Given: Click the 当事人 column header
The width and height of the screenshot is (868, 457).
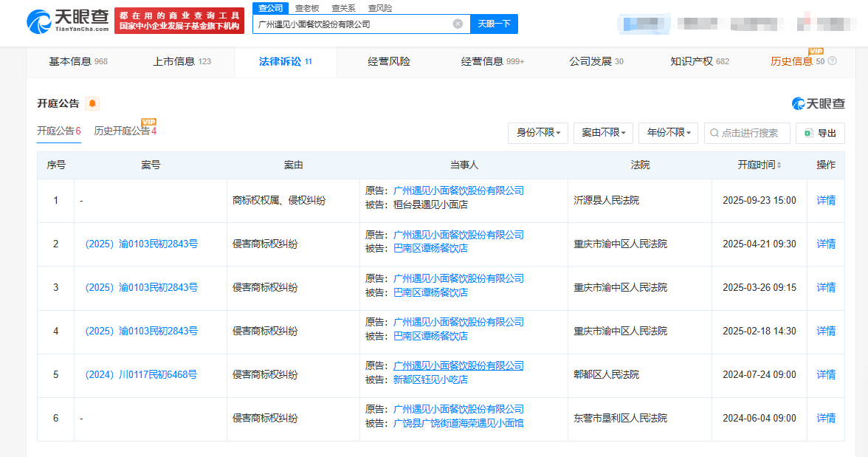Looking at the screenshot, I should pos(464,165).
